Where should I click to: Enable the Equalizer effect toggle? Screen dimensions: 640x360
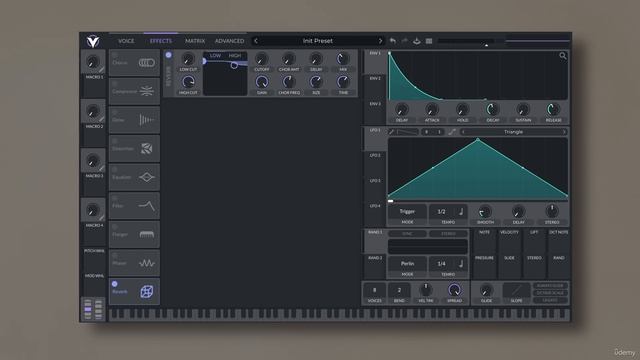115,169
